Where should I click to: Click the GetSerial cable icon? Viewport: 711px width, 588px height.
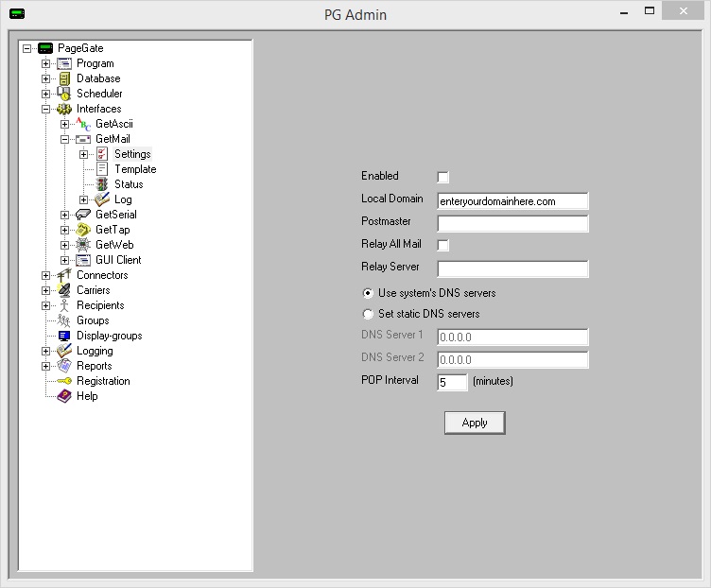83,215
